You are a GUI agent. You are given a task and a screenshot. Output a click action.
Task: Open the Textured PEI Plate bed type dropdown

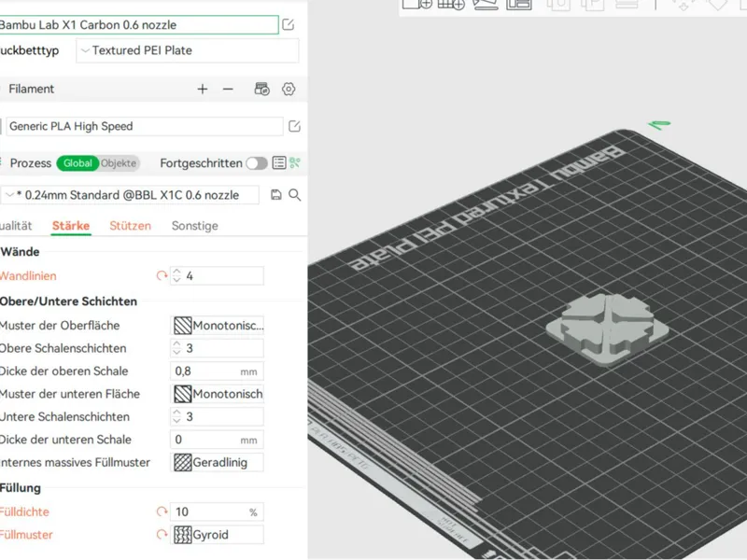[188, 50]
